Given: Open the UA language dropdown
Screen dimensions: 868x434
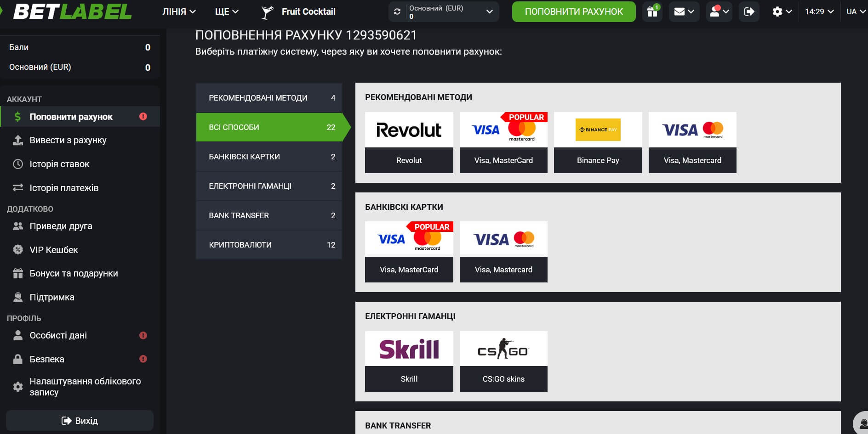Looking at the screenshot, I should (x=856, y=11).
